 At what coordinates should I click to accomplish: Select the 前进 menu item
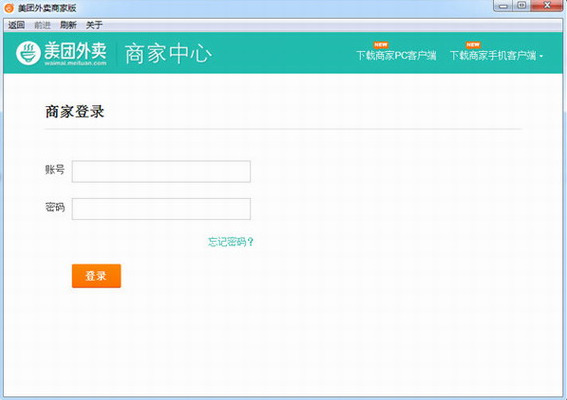click(x=42, y=25)
